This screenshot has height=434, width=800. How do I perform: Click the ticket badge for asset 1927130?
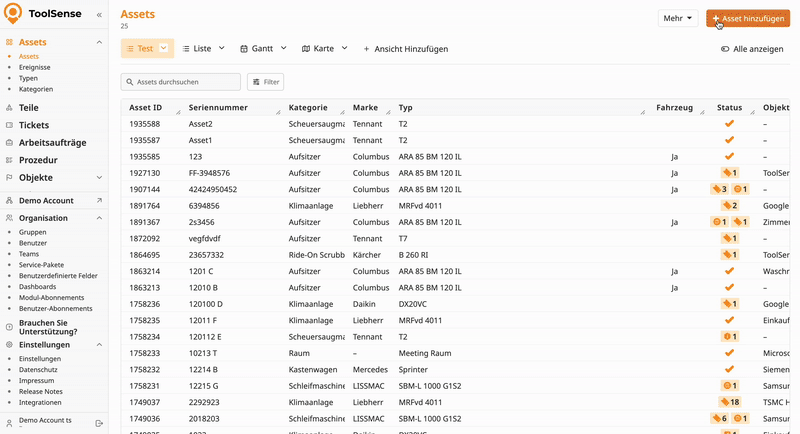point(730,173)
